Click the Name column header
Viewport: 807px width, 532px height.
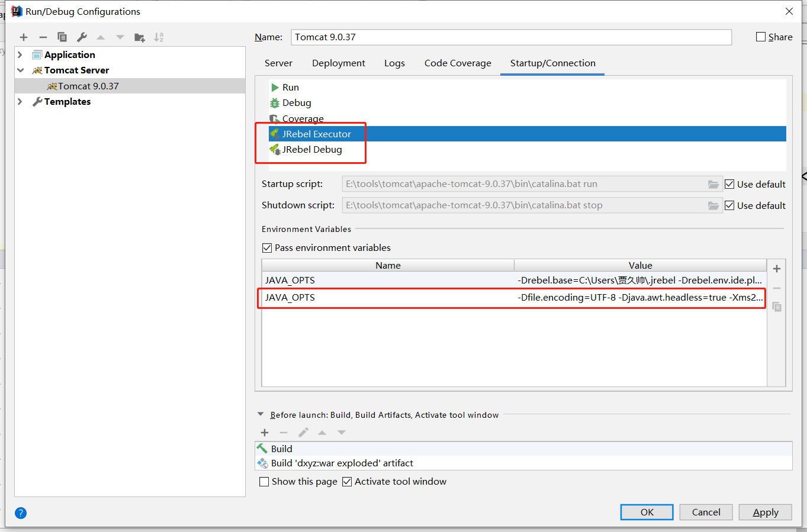click(388, 265)
